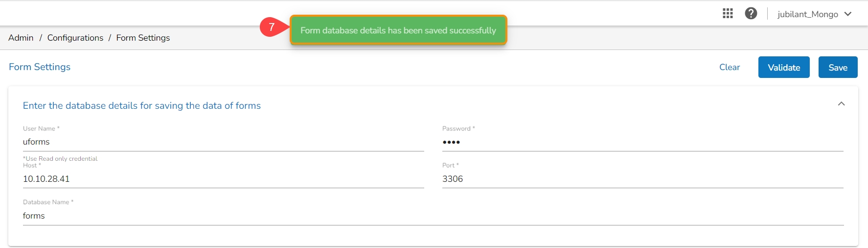Go to Admin in the breadcrumb
The image size is (868, 248).
click(x=21, y=38)
